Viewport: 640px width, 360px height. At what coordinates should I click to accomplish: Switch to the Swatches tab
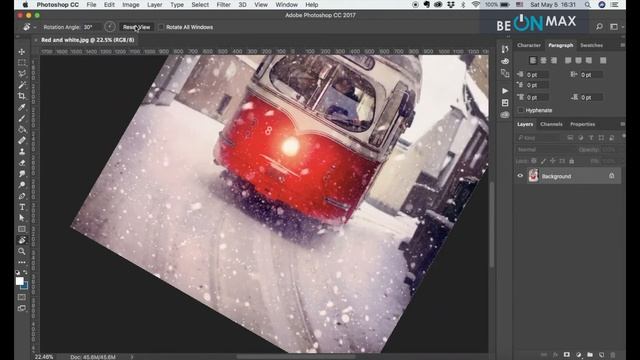coord(591,45)
